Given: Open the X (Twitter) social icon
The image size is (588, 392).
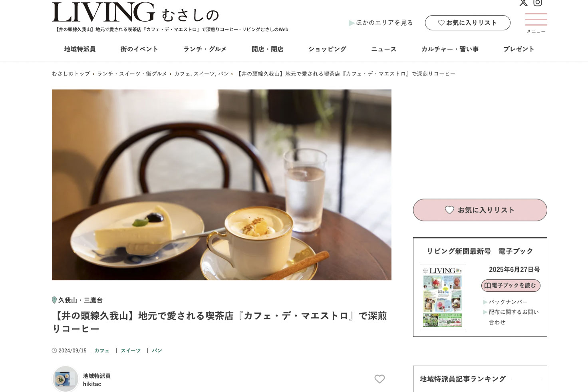Looking at the screenshot, I should [x=523, y=2].
